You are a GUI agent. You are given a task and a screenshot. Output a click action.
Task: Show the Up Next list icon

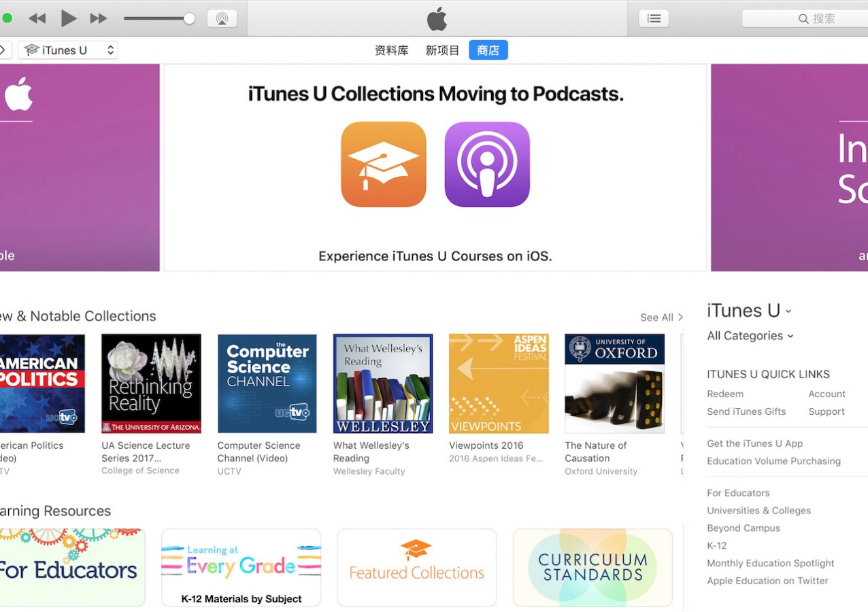654,18
